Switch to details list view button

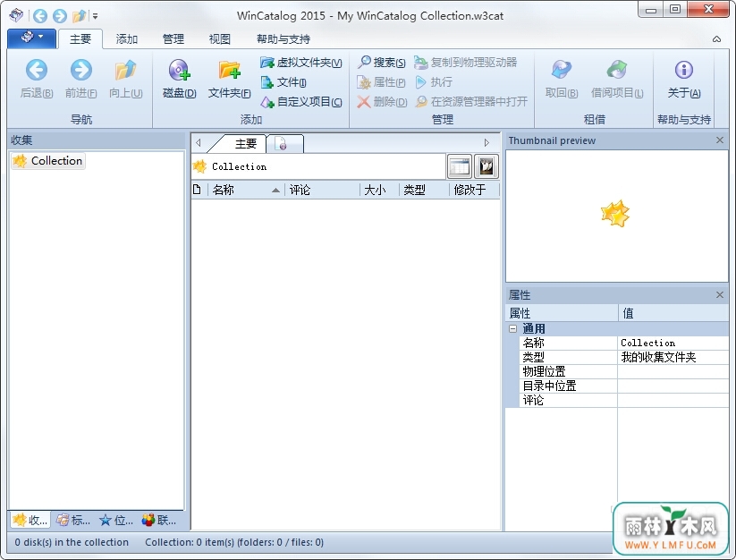(x=459, y=166)
